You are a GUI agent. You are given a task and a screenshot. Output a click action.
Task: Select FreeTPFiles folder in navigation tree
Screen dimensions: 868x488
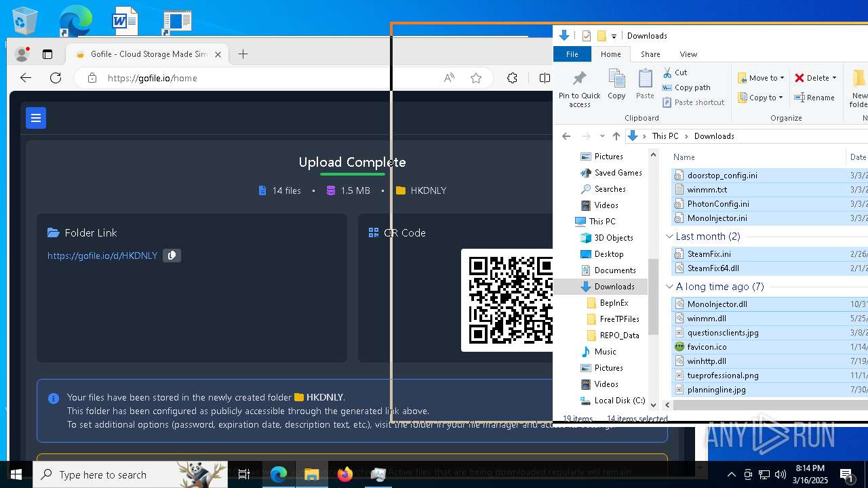click(x=619, y=319)
